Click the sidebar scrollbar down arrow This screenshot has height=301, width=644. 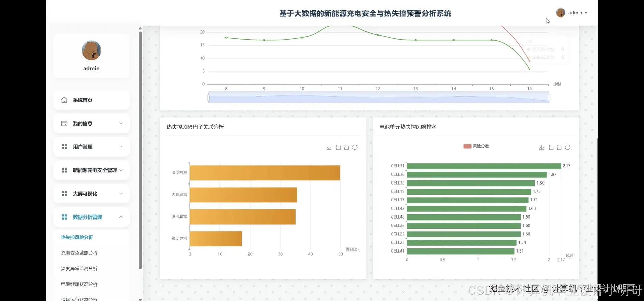click(x=140, y=299)
